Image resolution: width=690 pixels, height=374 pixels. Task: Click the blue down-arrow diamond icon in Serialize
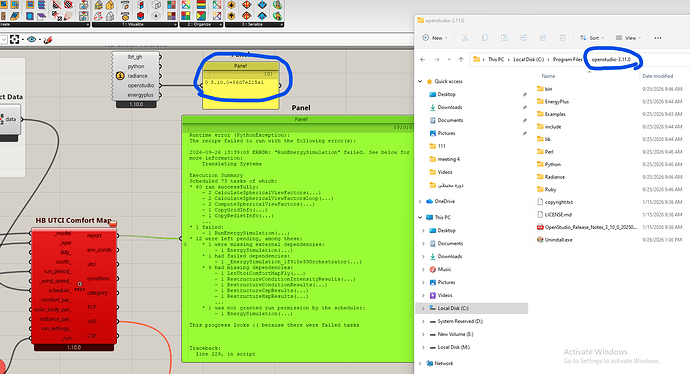(x=262, y=5)
